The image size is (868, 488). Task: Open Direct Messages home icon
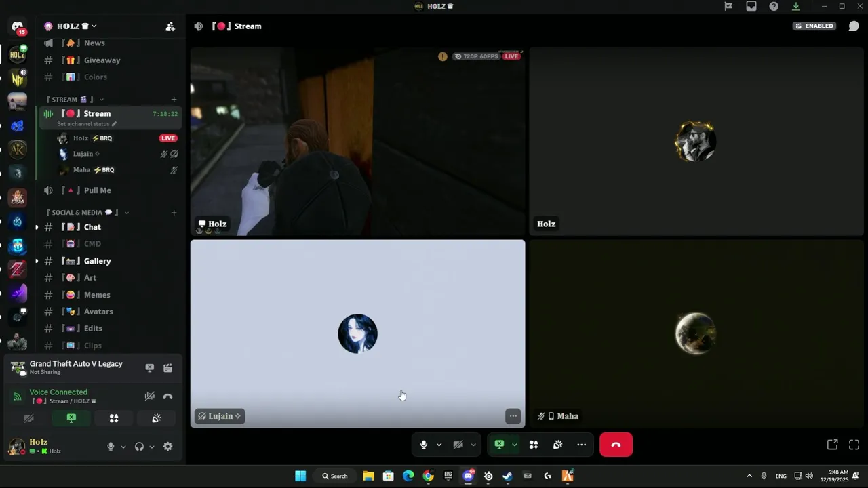tap(18, 27)
